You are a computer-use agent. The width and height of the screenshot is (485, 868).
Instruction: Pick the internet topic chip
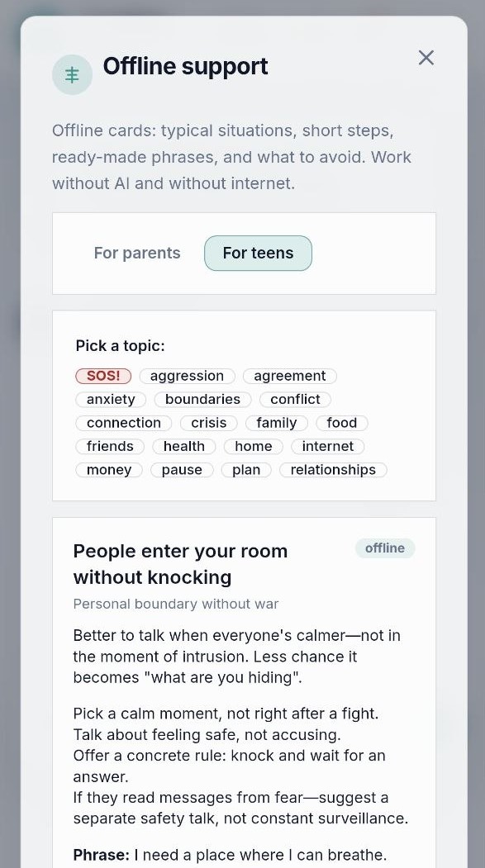pos(328,447)
